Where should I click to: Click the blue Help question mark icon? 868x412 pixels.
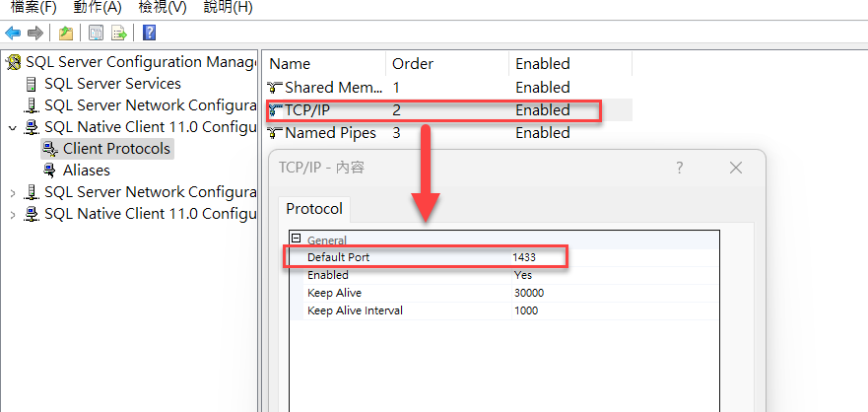click(149, 33)
